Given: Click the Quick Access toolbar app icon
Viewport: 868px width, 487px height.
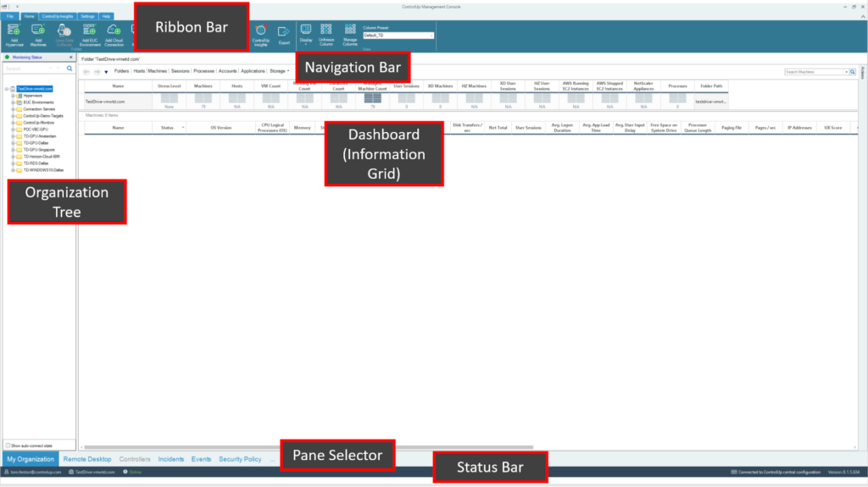Looking at the screenshot, I should point(5,7).
